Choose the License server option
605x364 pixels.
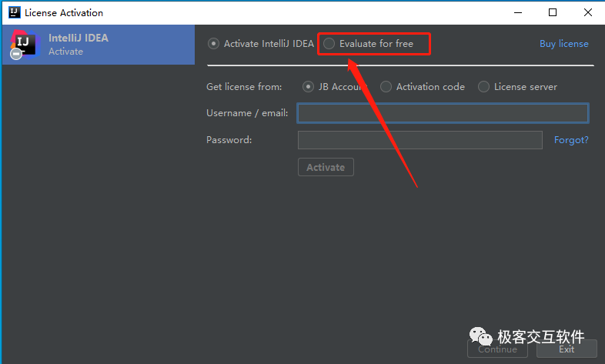(x=484, y=87)
